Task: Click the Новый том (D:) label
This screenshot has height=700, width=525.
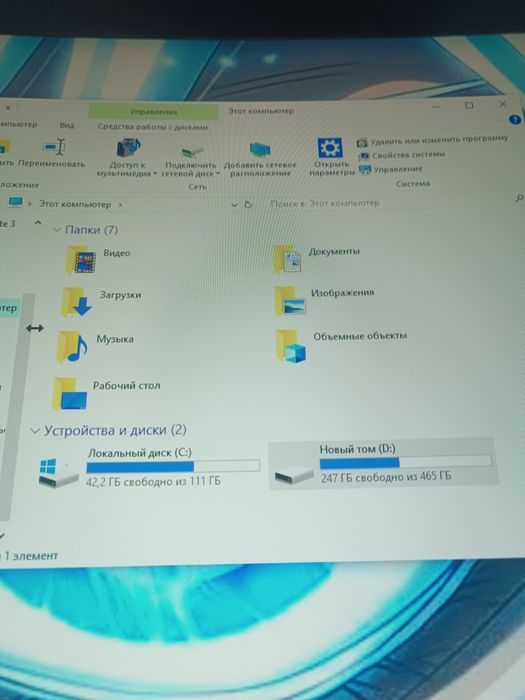Action: 358,449
